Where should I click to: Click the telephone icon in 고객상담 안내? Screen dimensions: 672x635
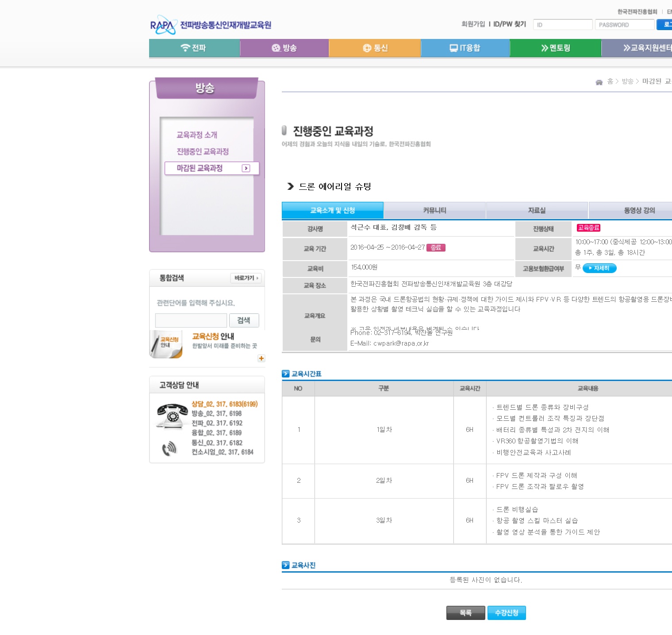[x=172, y=416]
